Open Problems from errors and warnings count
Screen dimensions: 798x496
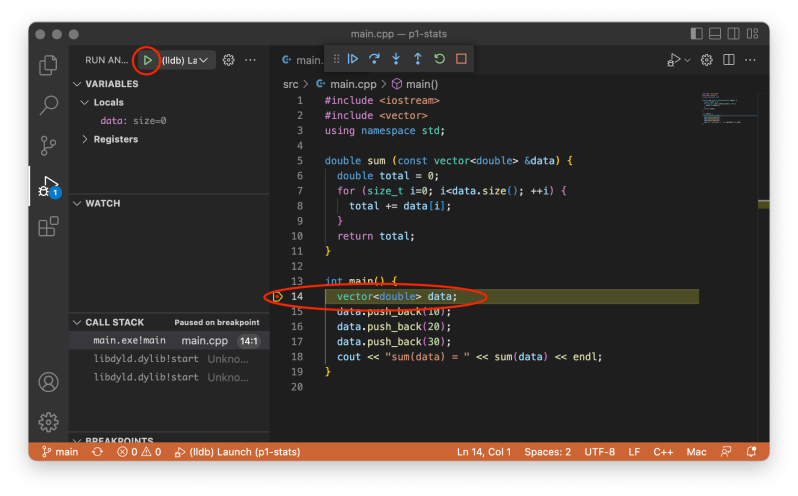click(x=139, y=452)
